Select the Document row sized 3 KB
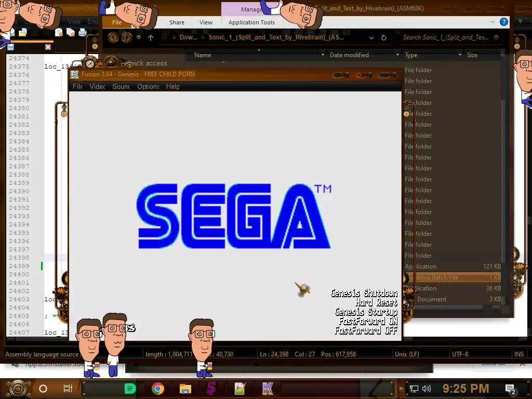532x399 pixels. point(453,299)
